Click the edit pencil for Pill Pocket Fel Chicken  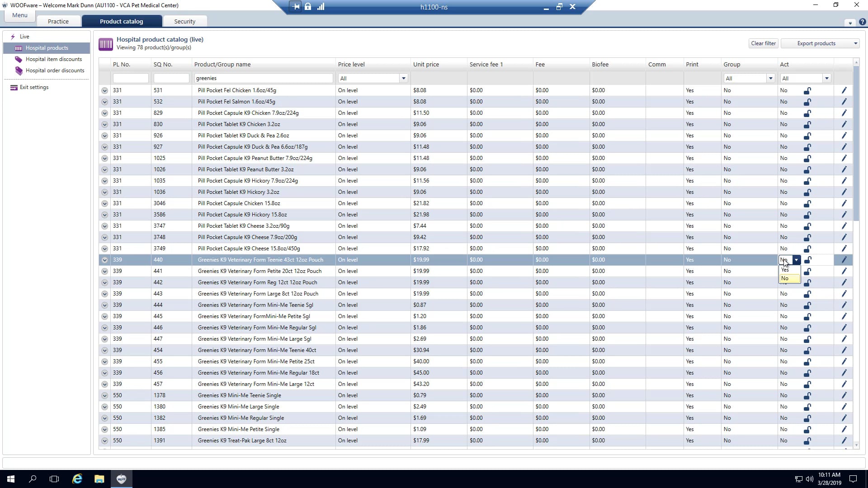pyautogui.click(x=844, y=90)
